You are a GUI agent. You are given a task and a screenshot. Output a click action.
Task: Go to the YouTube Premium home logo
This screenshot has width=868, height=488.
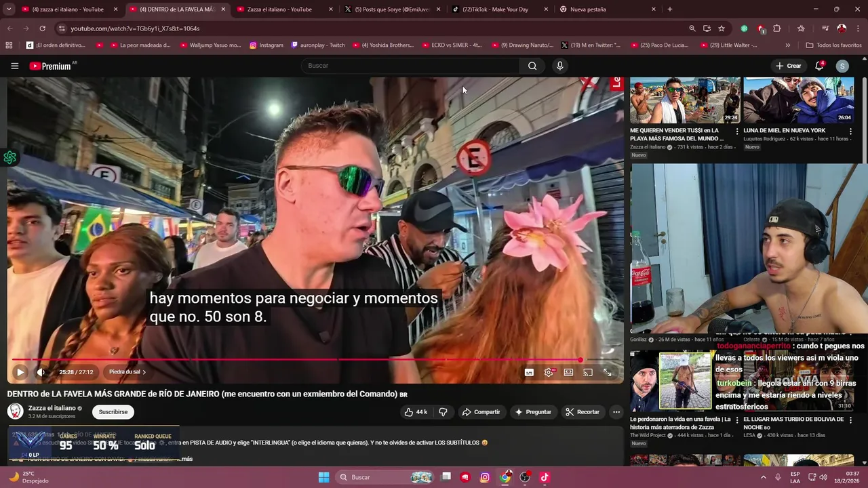53,66
